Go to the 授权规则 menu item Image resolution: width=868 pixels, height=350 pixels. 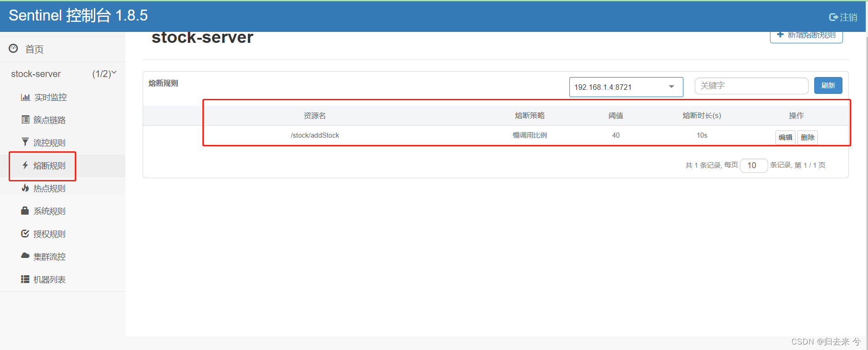tap(50, 234)
